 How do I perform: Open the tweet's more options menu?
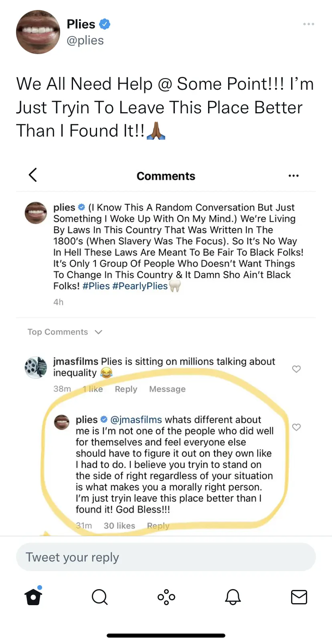pos(309,24)
